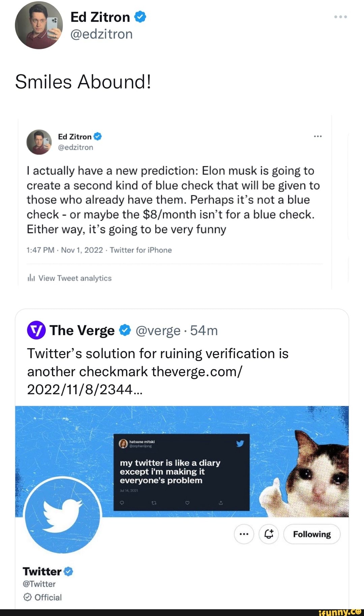Viewport: 364px width, 616px height.
Task: Open the more options menu on Ed Zitron's tweet
Action: point(317,136)
